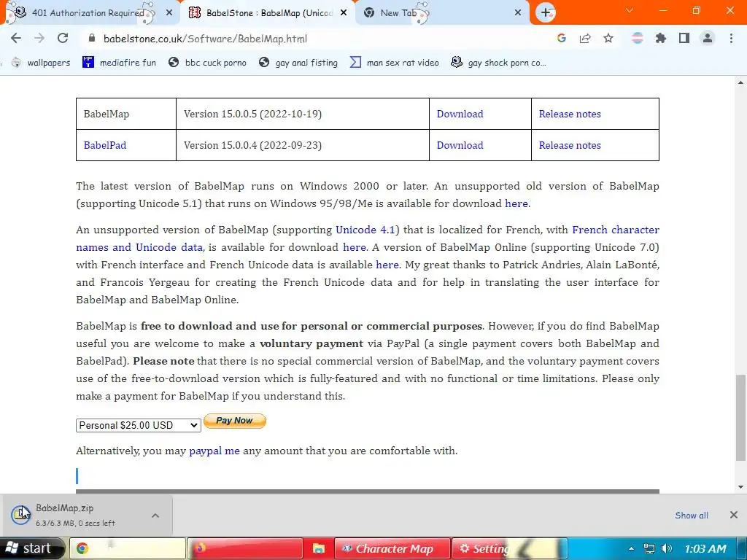Reload the BabelMap page
The image size is (747, 560).
[x=63, y=39]
